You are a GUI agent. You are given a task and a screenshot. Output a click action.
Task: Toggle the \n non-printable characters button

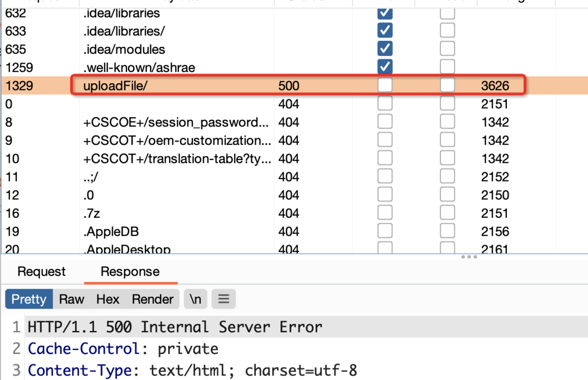[195, 299]
